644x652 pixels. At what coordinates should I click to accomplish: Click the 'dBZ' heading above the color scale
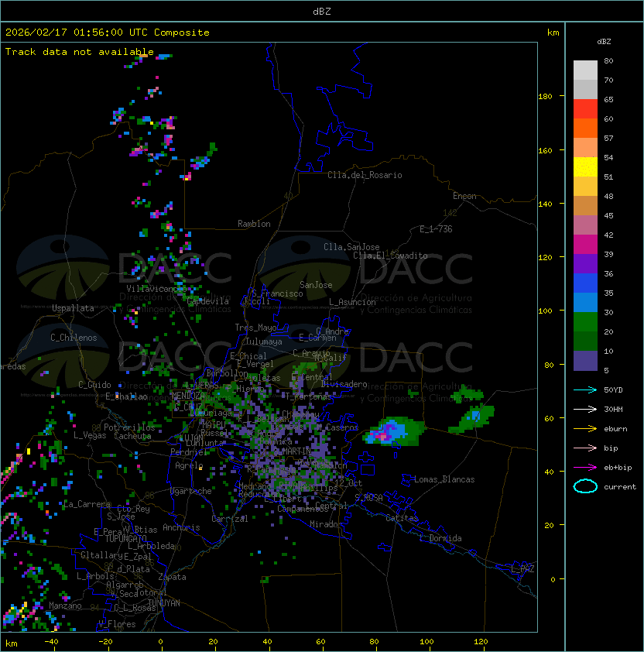[604, 42]
